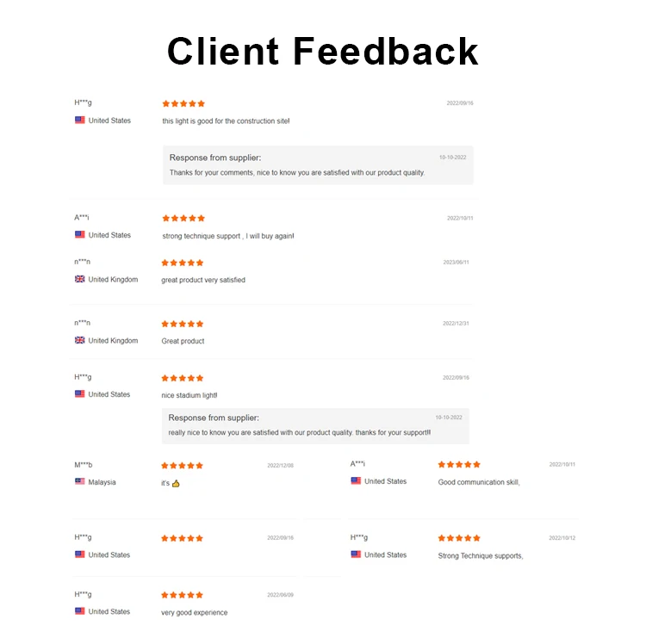Click the thumbs up emoji in review
The image size is (646, 644).
coord(176,484)
